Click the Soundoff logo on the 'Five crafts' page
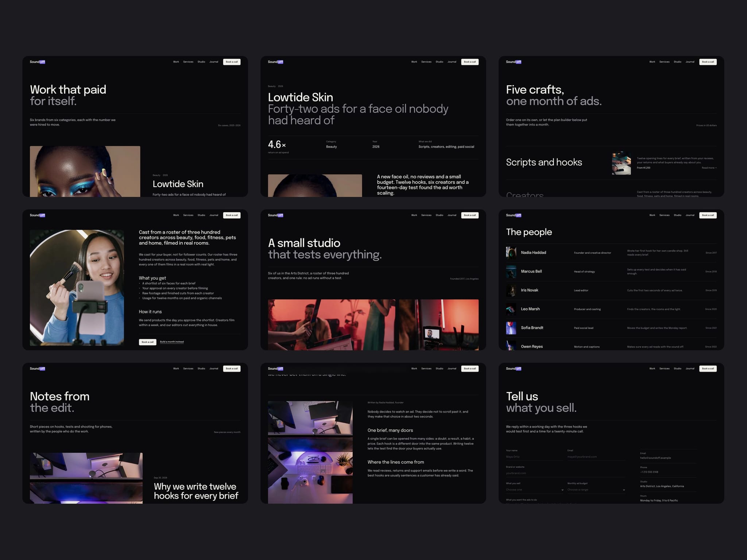Image resolution: width=747 pixels, height=560 pixels. pyautogui.click(x=514, y=62)
